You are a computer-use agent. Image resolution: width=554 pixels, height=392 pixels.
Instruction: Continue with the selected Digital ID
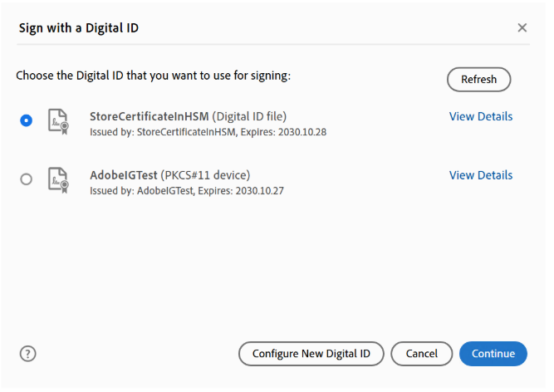(x=493, y=354)
